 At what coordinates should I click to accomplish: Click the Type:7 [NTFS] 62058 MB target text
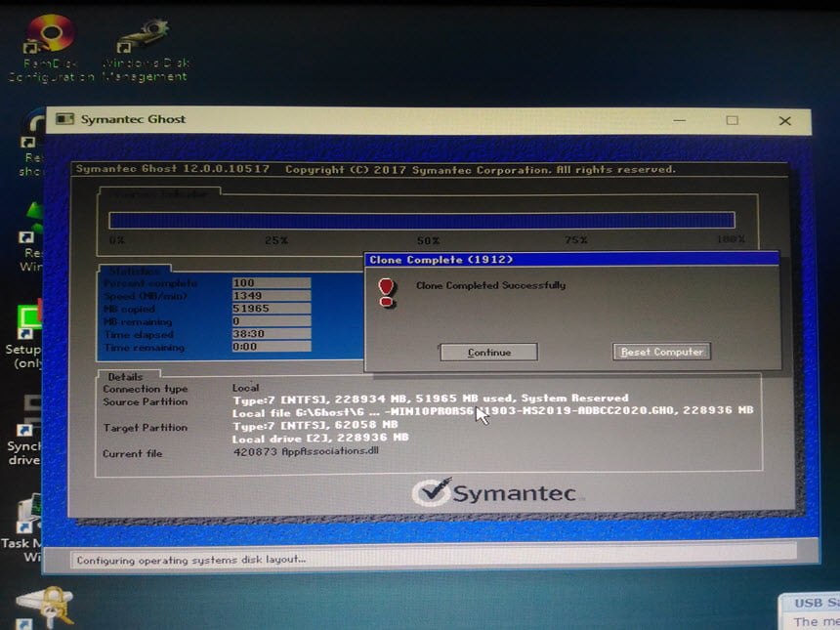coord(315,425)
